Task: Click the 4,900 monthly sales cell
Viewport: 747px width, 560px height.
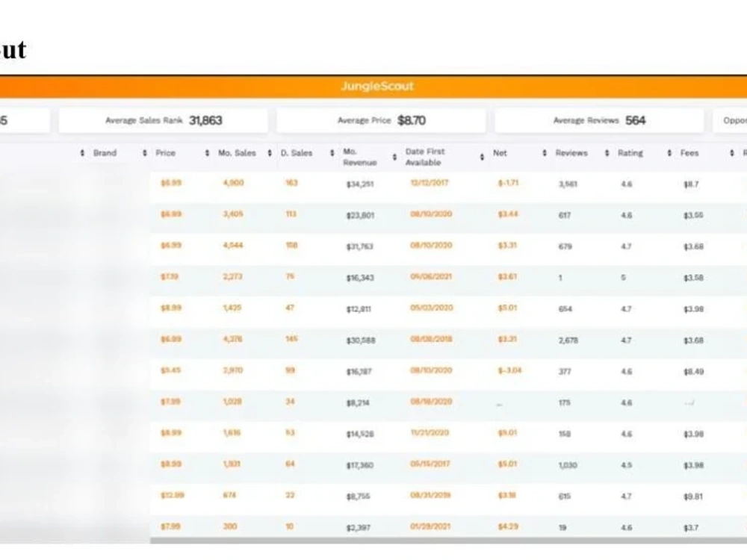Action: point(233,183)
